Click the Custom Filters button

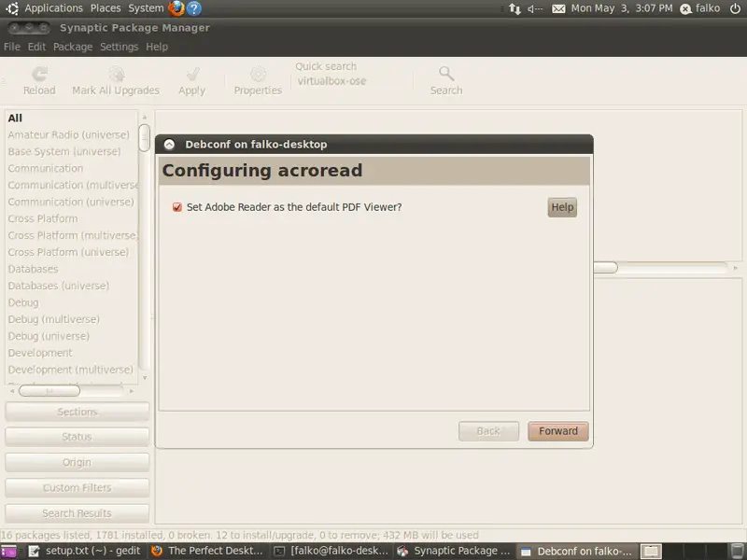point(78,487)
